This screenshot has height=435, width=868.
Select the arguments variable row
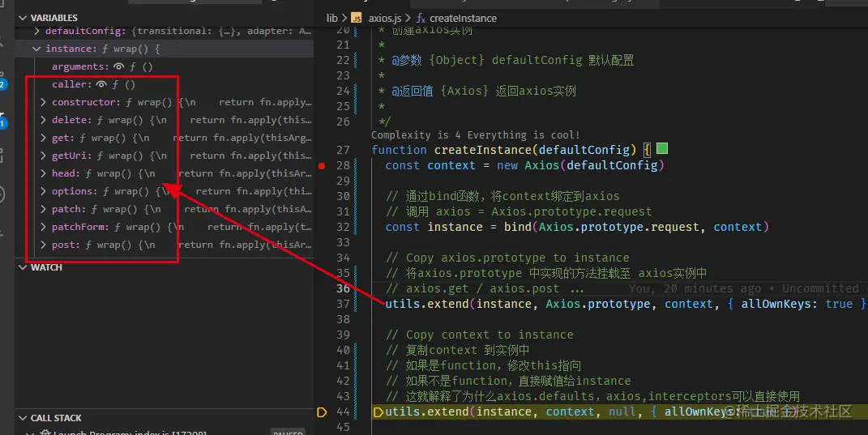164,66
